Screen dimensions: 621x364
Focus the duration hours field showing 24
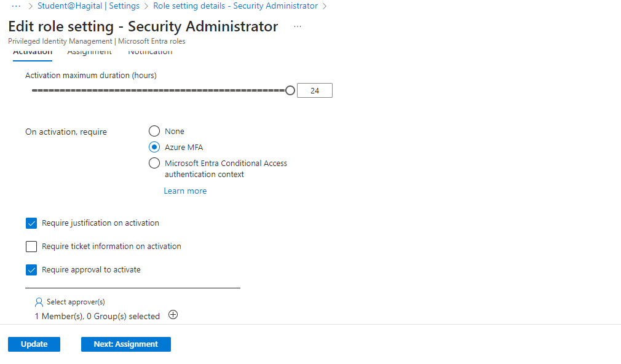coord(315,90)
